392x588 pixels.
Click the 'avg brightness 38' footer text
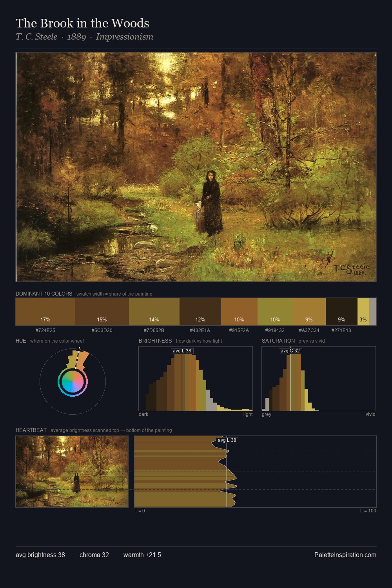[40, 555]
